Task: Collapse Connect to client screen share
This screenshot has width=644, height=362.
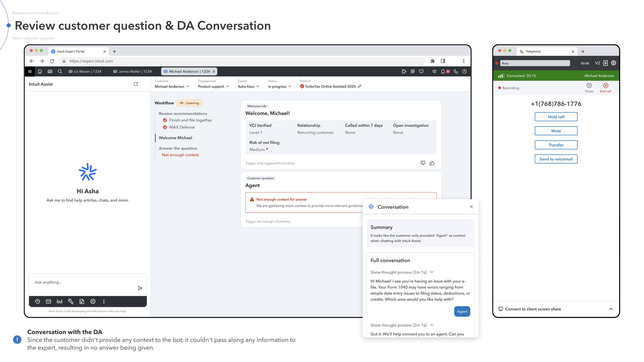Action: click(611, 309)
